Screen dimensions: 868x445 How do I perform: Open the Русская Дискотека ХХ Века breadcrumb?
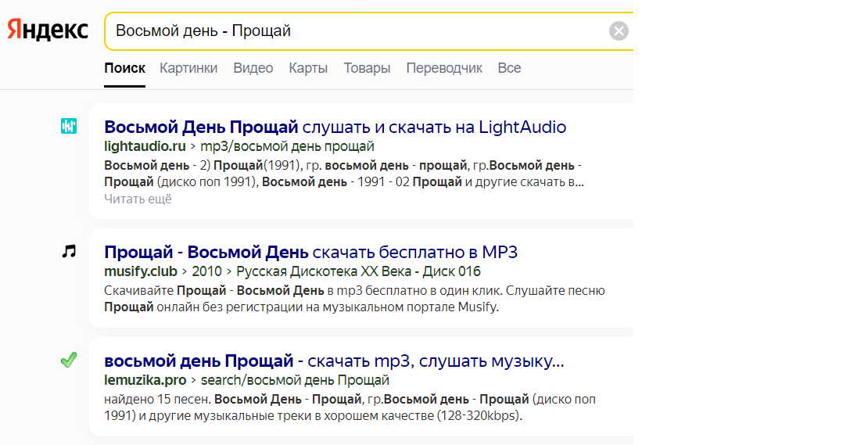pos(324,271)
